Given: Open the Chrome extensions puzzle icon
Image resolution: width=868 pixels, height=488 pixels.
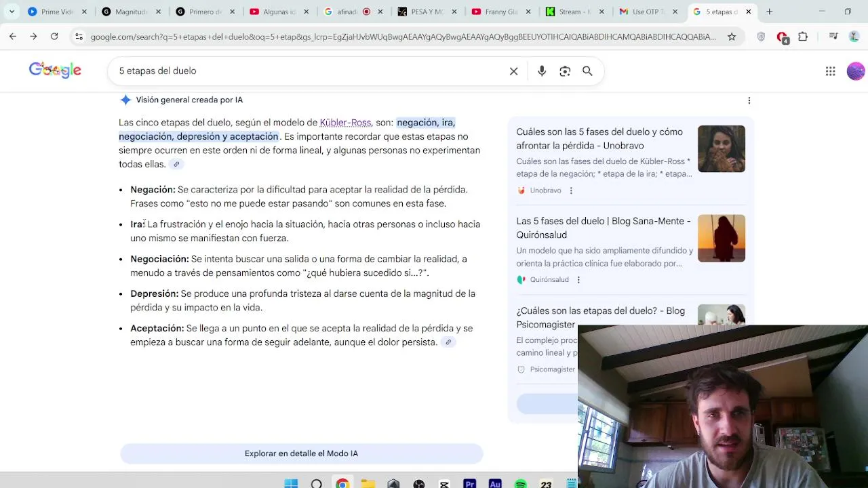Looking at the screenshot, I should tap(803, 37).
